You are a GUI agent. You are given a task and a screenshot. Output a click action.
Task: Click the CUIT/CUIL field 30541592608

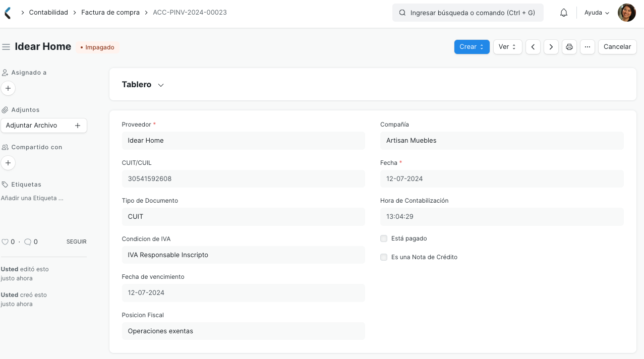tap(243, 178)
